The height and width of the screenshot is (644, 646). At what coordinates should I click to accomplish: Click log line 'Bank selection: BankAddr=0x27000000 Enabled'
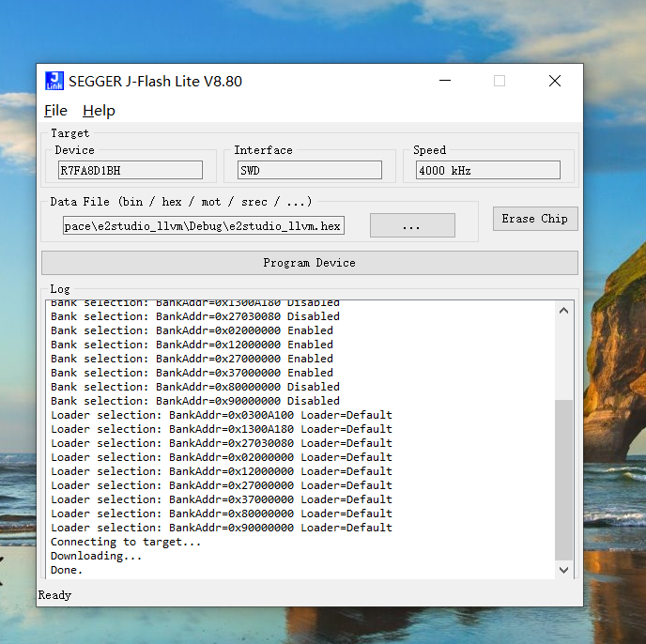(192, 359)
